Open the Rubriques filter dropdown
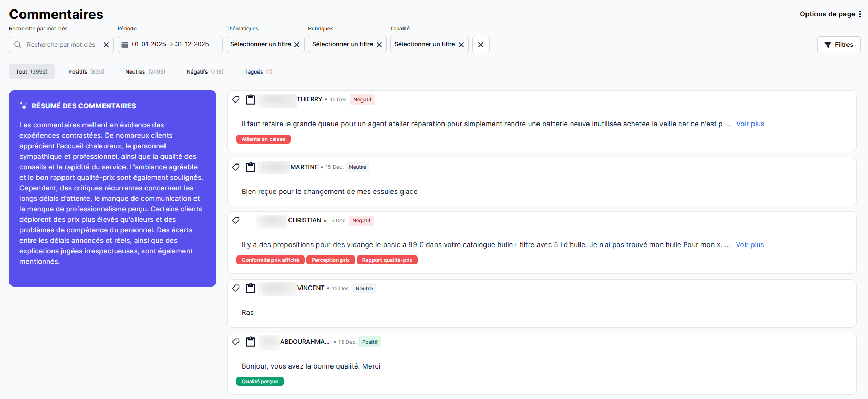The height and width of the screenshot is (399, 868). point(342,45)
